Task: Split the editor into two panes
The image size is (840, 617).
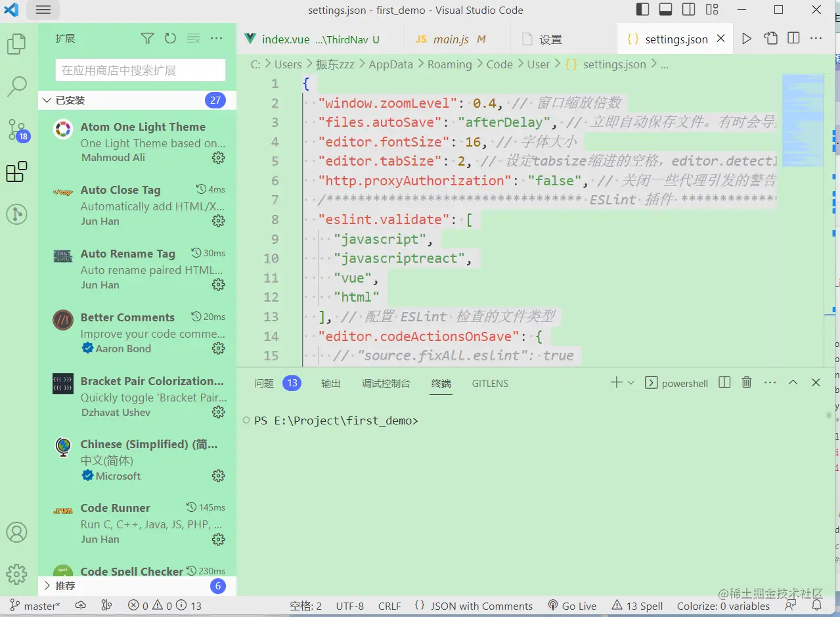Action: pos(793,38)
